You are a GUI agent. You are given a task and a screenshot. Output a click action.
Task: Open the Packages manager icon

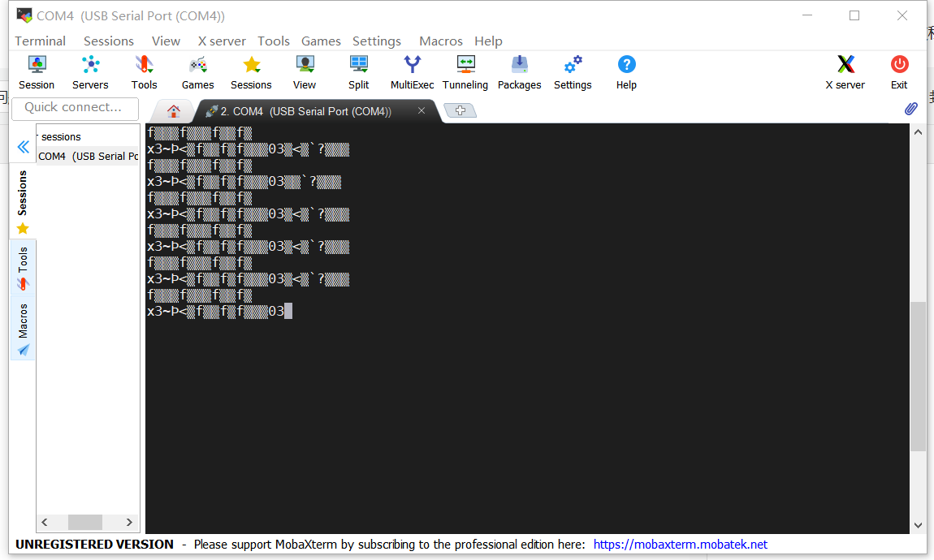519,65
